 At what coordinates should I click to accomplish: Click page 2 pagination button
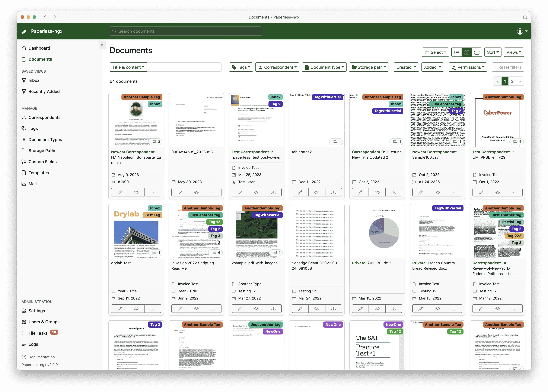[512, 81]
